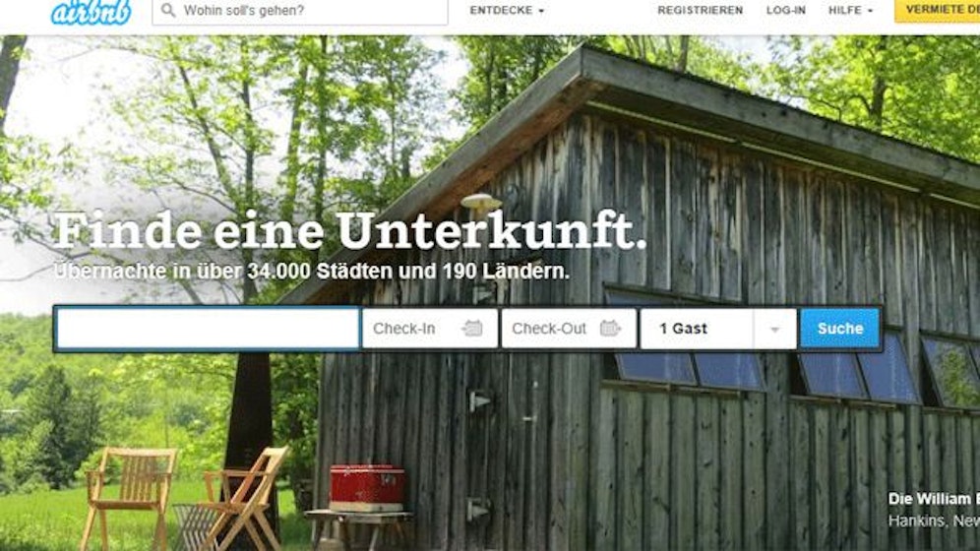Open the 'Die William' listing caption link
Screen dimensions: 980x551
click(934, 499)
